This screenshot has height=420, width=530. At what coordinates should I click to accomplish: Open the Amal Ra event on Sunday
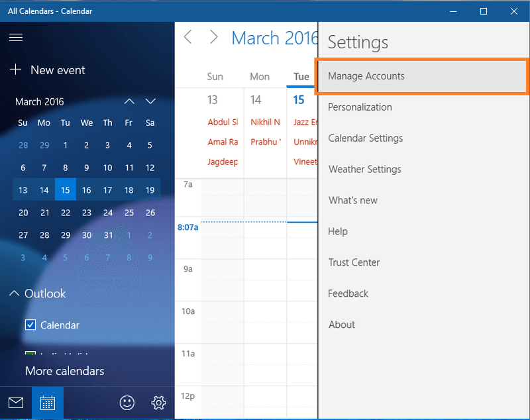(223, 142)
